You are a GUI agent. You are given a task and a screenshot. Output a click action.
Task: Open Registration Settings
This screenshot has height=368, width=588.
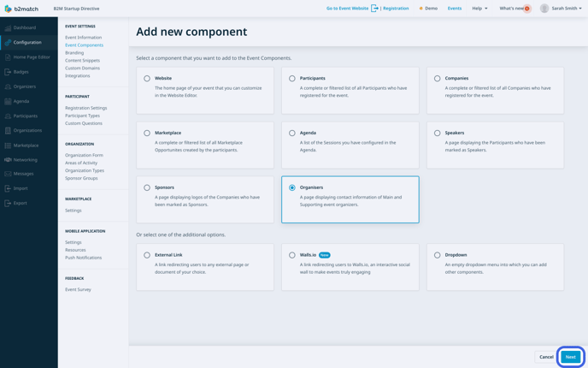point(85,108)
